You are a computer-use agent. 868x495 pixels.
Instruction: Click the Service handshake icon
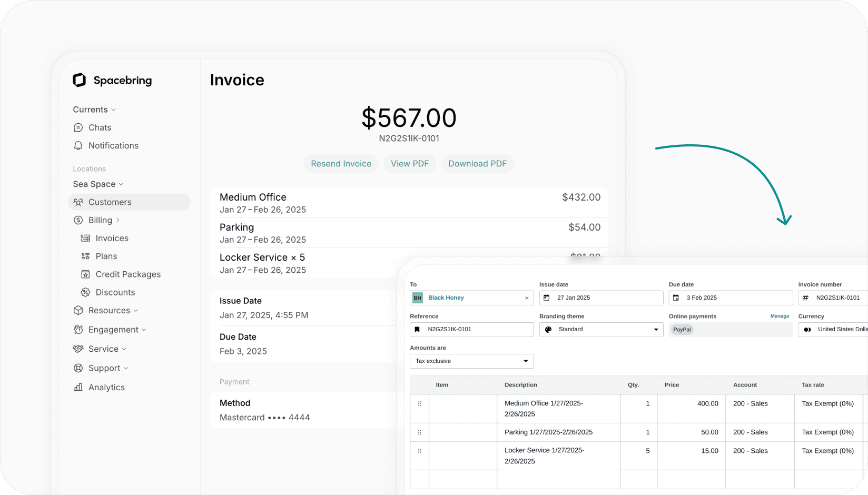78,349
